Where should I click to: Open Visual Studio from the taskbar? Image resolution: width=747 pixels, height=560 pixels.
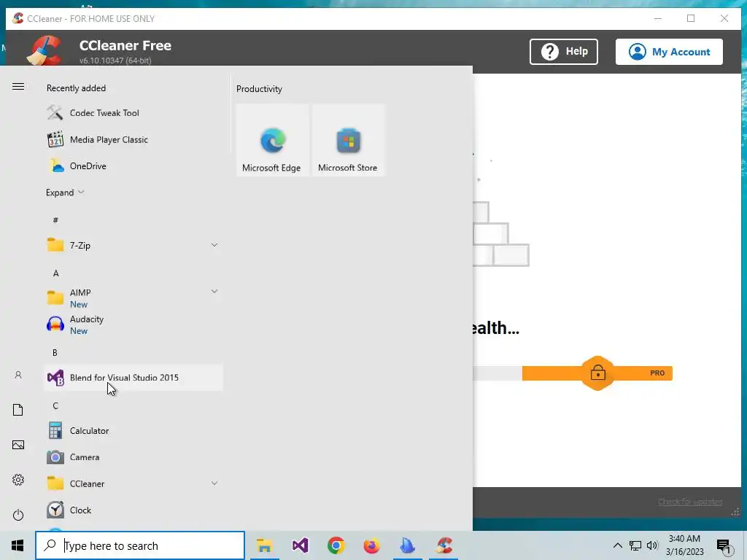click(300, 545)
